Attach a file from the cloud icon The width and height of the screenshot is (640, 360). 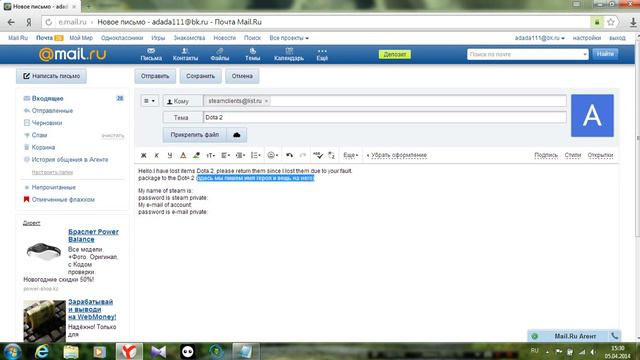point(237,135)
